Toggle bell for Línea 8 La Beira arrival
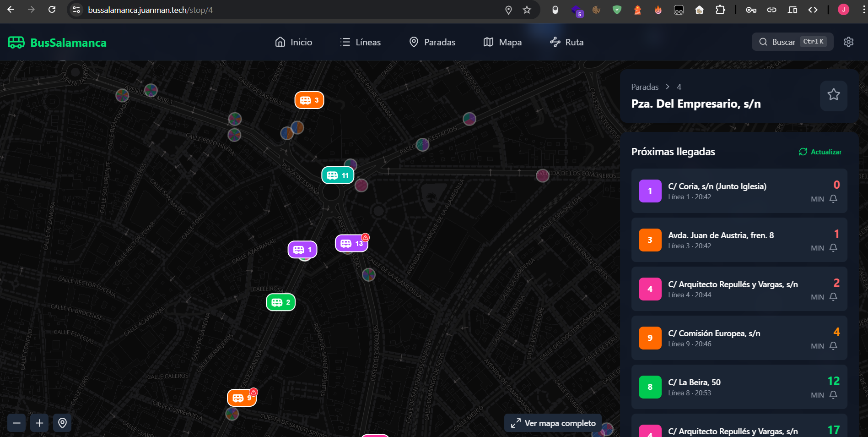Screen dimensions: 868x437 833,395
